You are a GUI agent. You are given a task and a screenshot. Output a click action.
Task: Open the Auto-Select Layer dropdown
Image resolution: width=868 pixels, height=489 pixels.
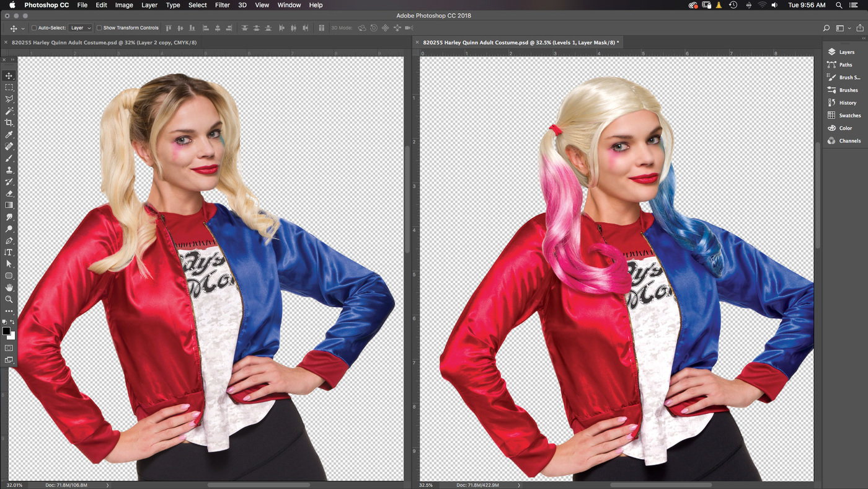80,28
